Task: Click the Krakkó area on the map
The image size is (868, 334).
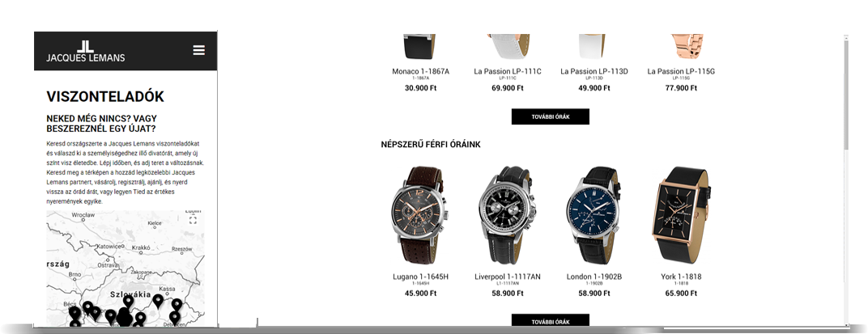Action: 141,247
